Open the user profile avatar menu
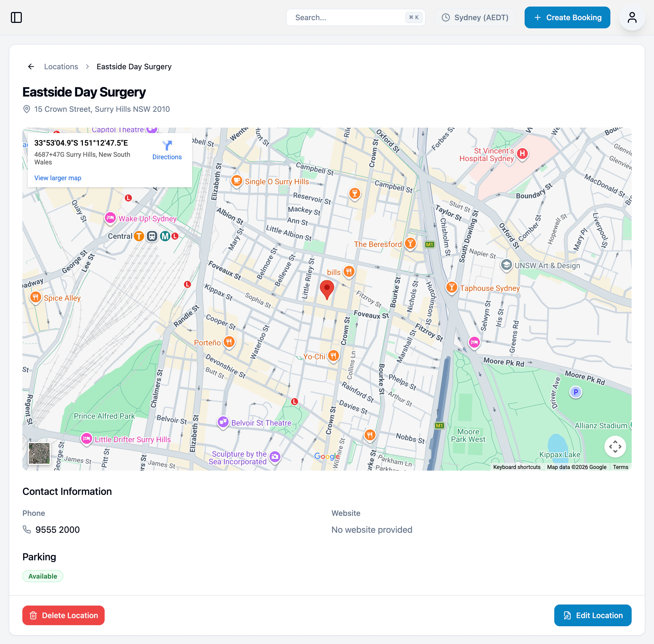This screenshot has height=644, width=654. click(632, 18)
